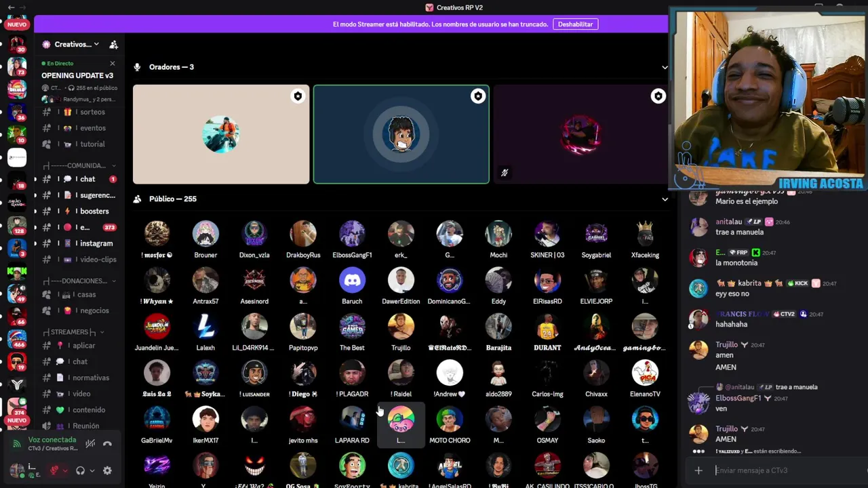
Task: Open microphone input options arrow
Action: (65, 470)
